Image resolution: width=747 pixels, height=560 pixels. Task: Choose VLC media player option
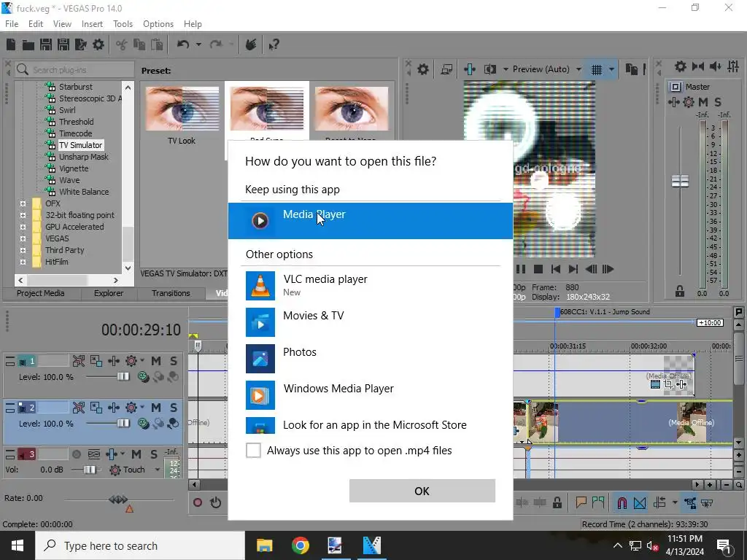click(371, 285)
